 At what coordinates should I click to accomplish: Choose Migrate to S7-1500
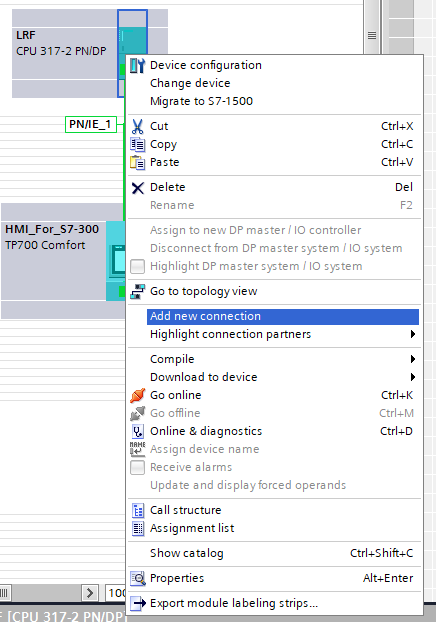(201, 101)
